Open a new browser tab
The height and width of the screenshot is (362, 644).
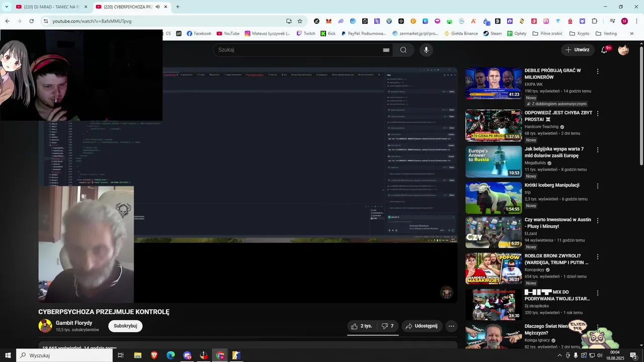(x=178, y=7)
